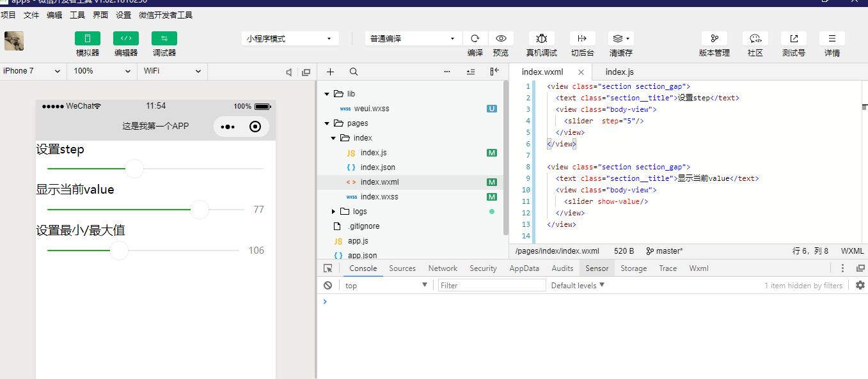The width and height of the screenshot is (868, 379).
Task: Open the 普通编译 compile mode dropdown
Action: click(413, 39)
